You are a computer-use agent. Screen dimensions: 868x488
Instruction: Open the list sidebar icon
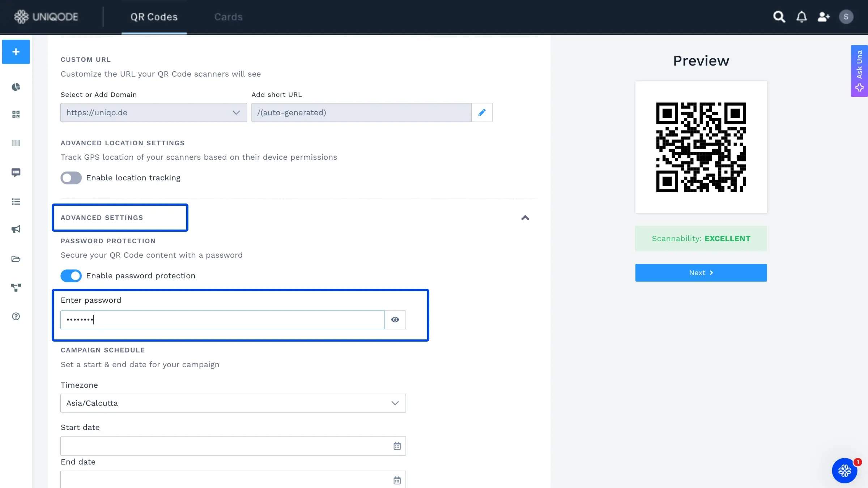[16, 201]
